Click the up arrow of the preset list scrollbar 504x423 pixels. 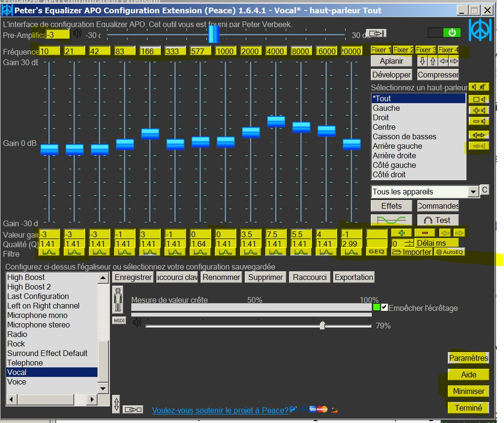coord(103,278)
